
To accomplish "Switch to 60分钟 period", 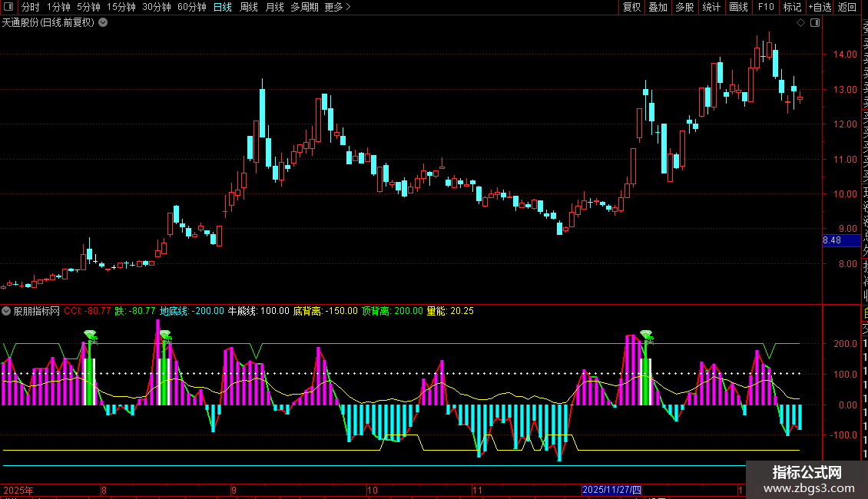I will pos(191,7).
